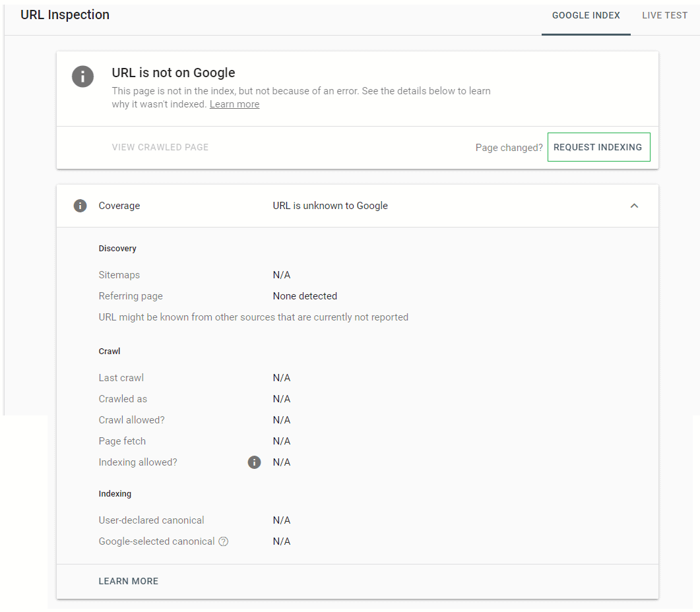Click the Last crawl label
Image resolution: width=700 pixels, height=612 pixels.
tap(121, 378)
